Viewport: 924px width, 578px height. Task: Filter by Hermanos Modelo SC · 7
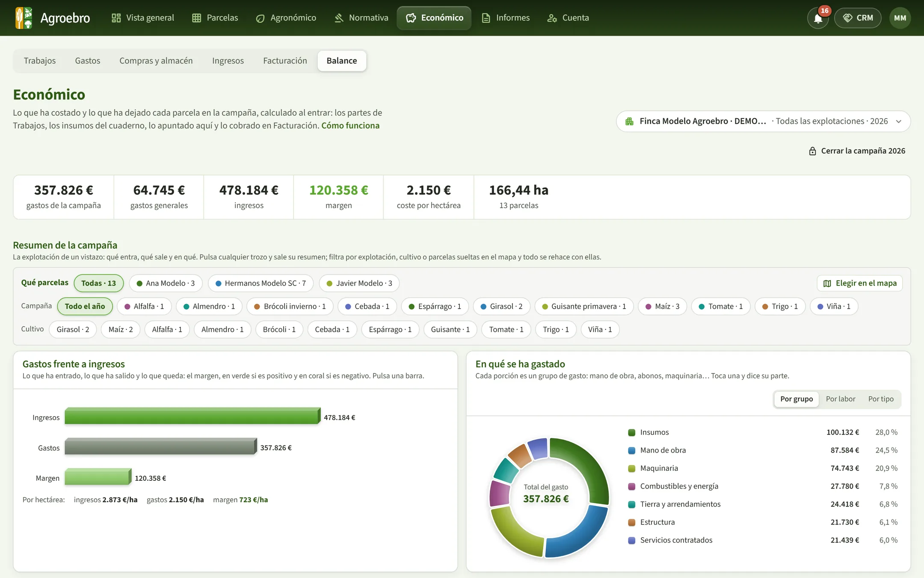261,283
